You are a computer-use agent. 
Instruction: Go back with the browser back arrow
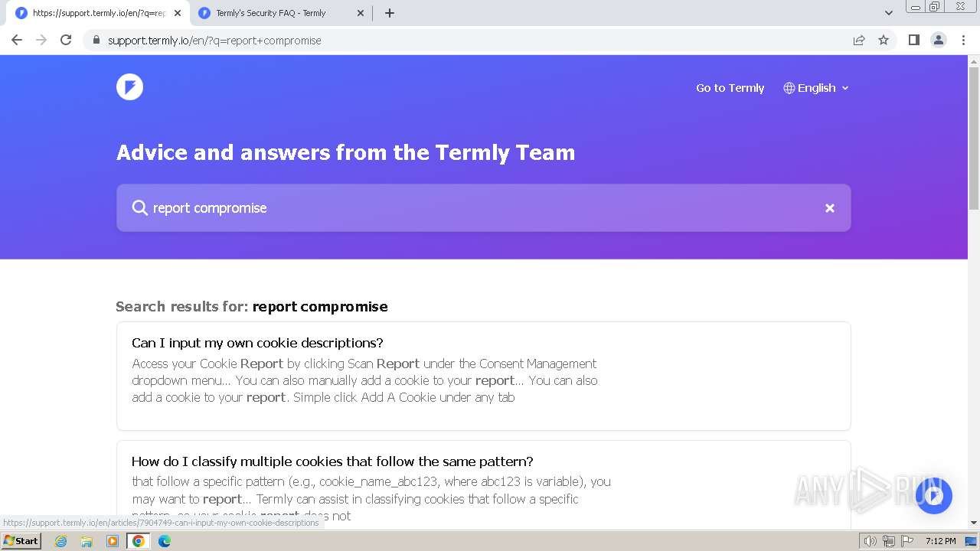[x=17, y=40]
